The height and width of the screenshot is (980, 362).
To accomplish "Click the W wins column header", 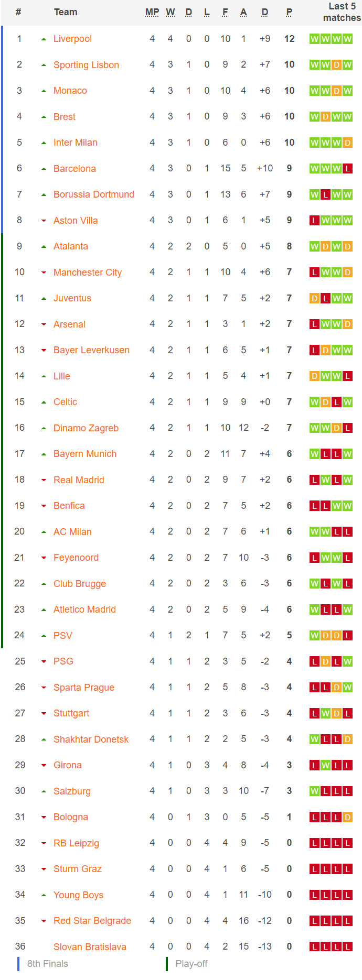I will 171,12.
